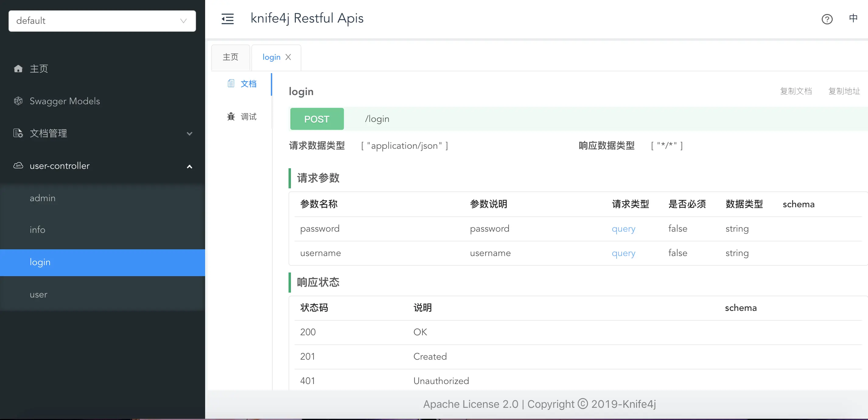Switch language with the 中 icon
868x420 pixels.
[x=853, y=18]
